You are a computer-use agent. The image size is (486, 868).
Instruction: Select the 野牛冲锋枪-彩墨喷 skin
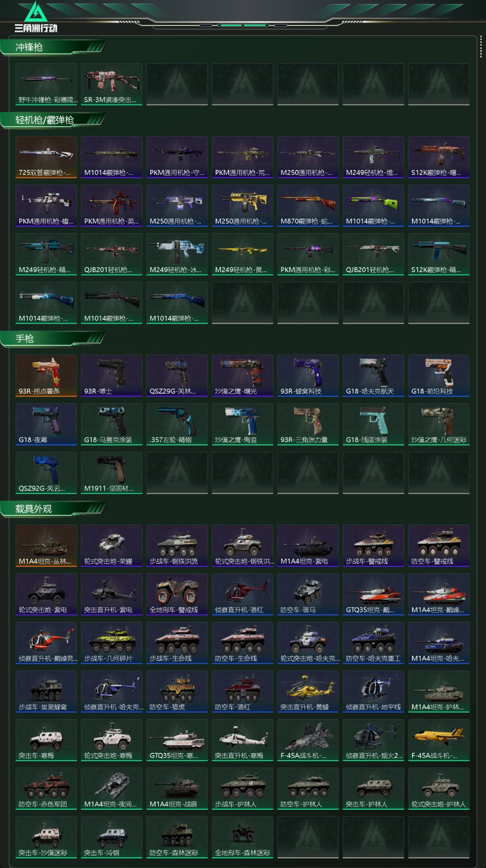(x=46, y=84)
